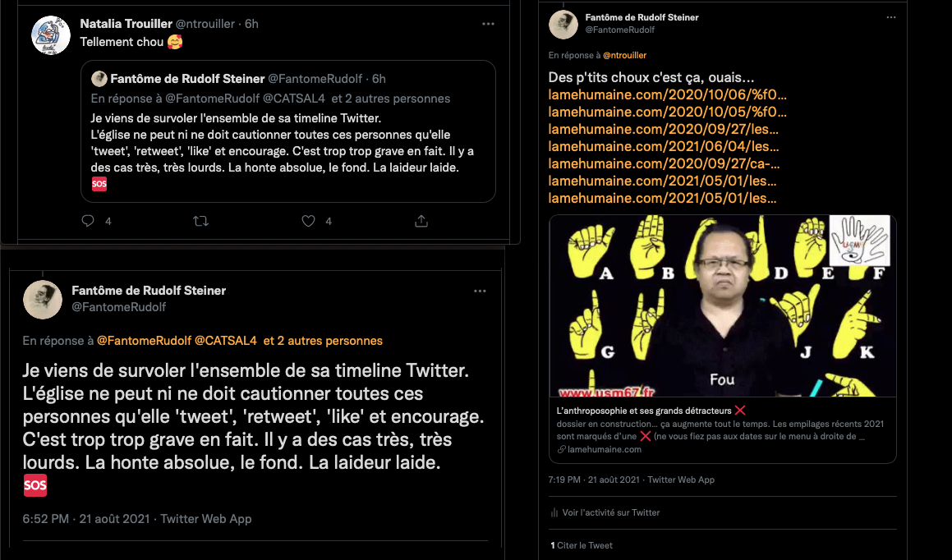The image size is (952, 560).
Task: Click the SOS emoji in the large tweet
Action: point(34,486)
